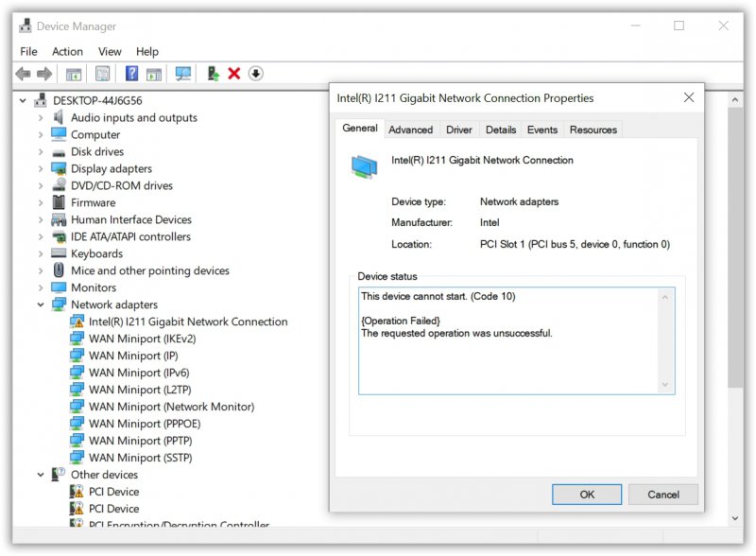Click the Scan for hardware changes icon

[x=183, y=73]
